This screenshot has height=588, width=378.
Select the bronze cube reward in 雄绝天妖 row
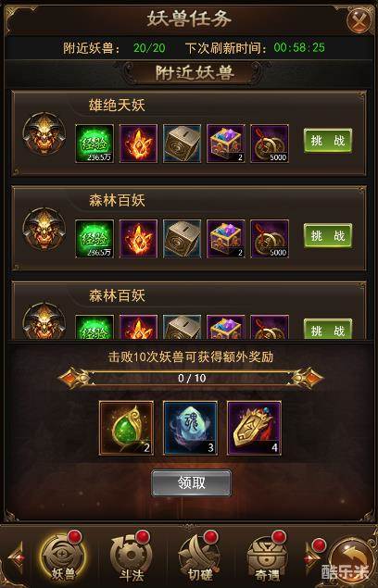(x=183, y=144)
